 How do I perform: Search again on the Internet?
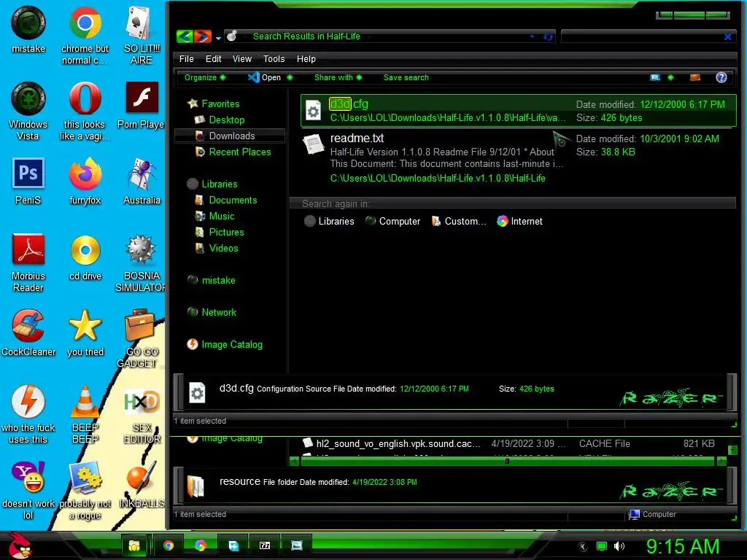[x=519, y=222]
